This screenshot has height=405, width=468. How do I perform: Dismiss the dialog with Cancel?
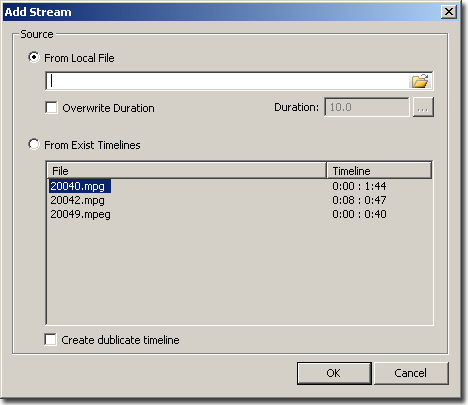pyautogui.click(x=411, y=373)
